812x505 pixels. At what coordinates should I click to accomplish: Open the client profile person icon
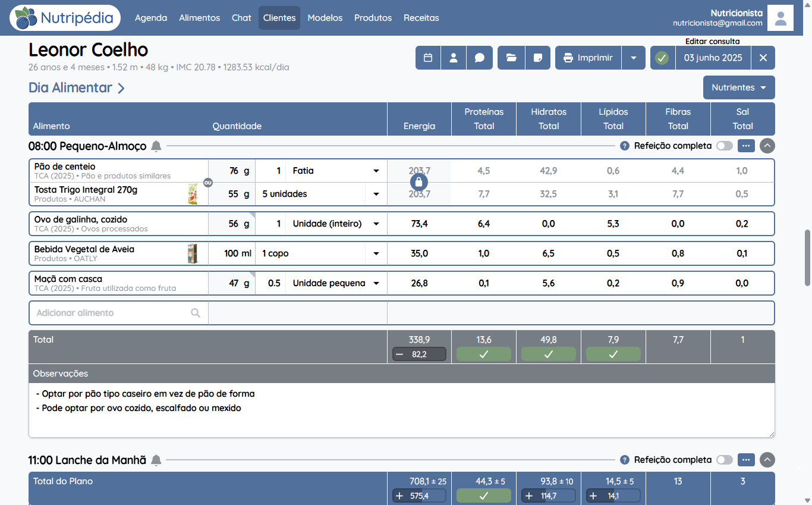click(x=454, y=58)
